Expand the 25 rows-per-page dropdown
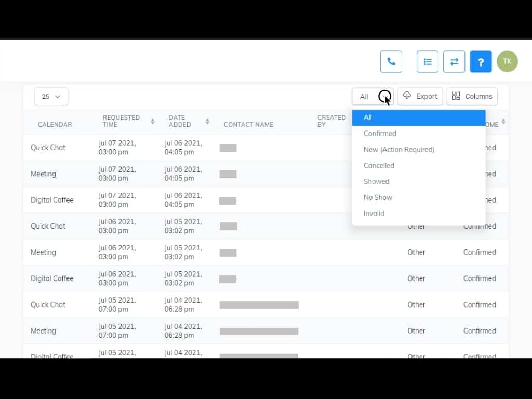 point(51,97)
